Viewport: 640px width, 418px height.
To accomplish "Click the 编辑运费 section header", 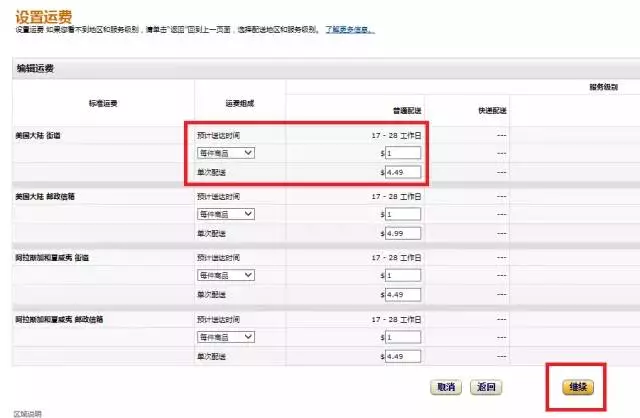I will click(x=35, y=68).
